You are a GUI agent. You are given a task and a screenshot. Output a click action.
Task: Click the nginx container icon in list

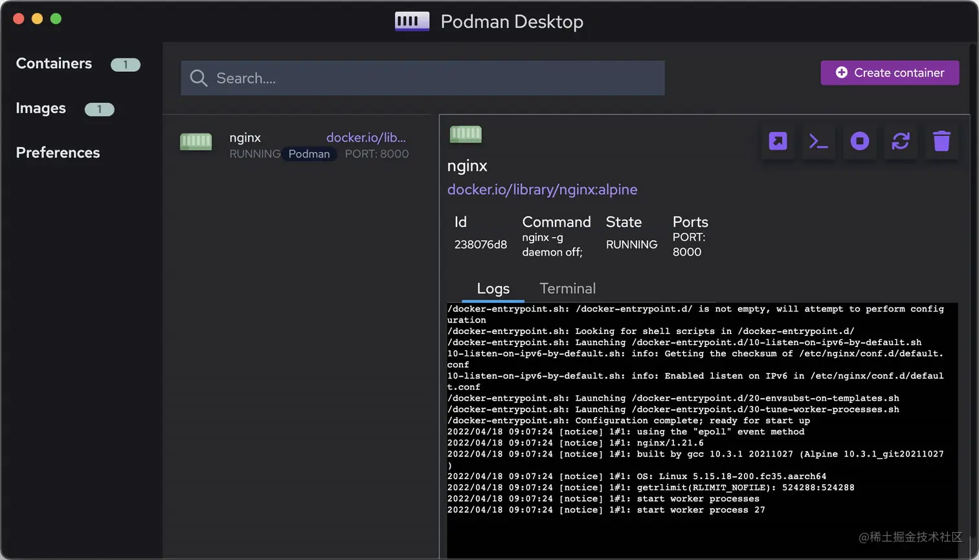pyautogui.click(x=196, y=142)
